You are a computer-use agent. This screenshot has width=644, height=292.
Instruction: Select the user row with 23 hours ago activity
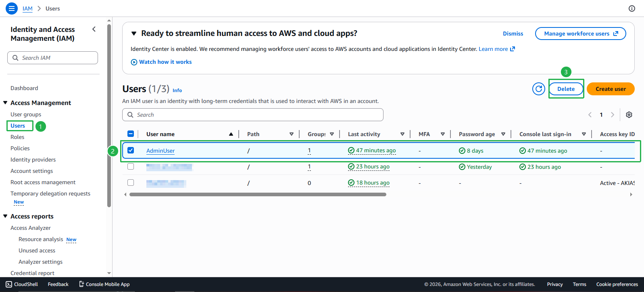(x=131, y=166)
